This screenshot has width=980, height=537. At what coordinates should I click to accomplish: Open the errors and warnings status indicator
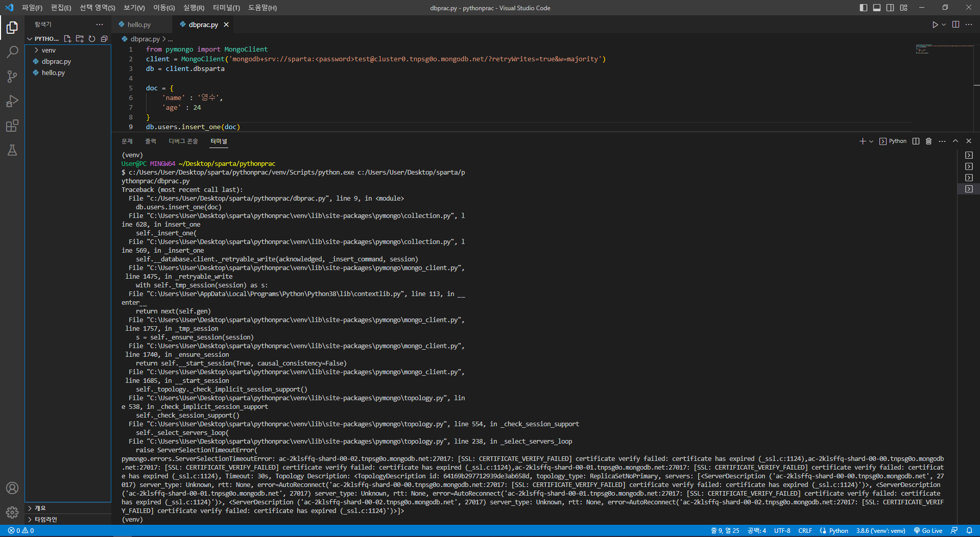(x=21, y=531)
